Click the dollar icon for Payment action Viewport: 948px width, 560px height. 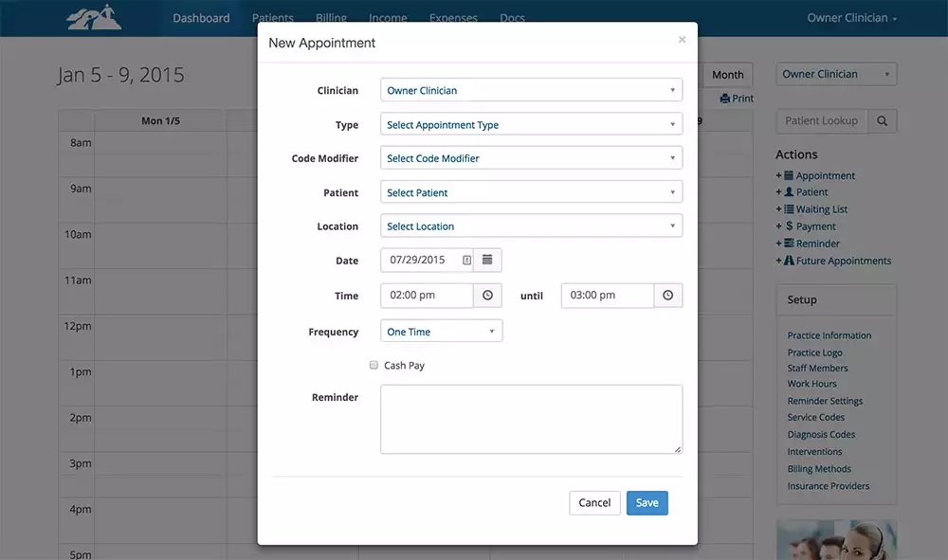click(x=790, y=226)
